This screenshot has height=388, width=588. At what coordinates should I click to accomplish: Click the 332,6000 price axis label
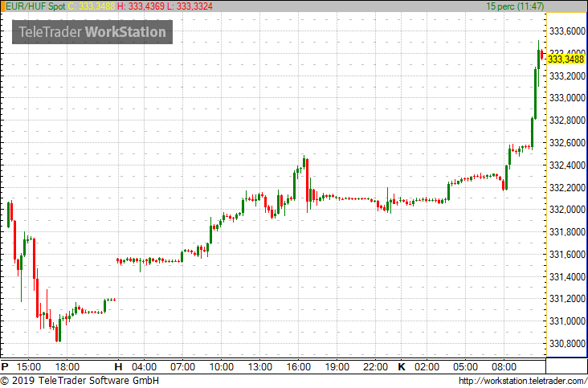pyautogui.click(x=567, y=143)
